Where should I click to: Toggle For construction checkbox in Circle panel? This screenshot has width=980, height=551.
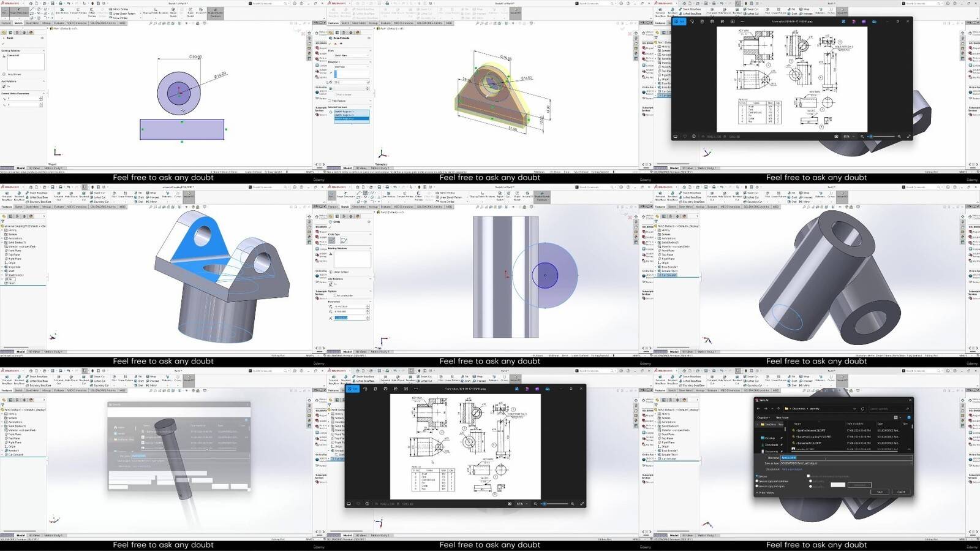(335, 295)
